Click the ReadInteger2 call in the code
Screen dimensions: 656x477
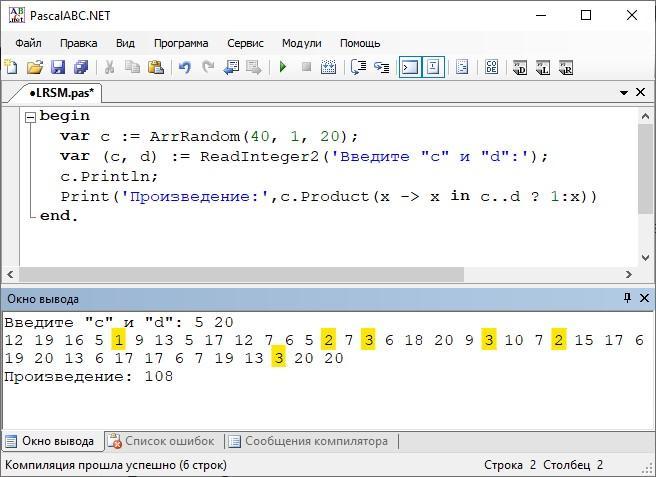(259, 156)
